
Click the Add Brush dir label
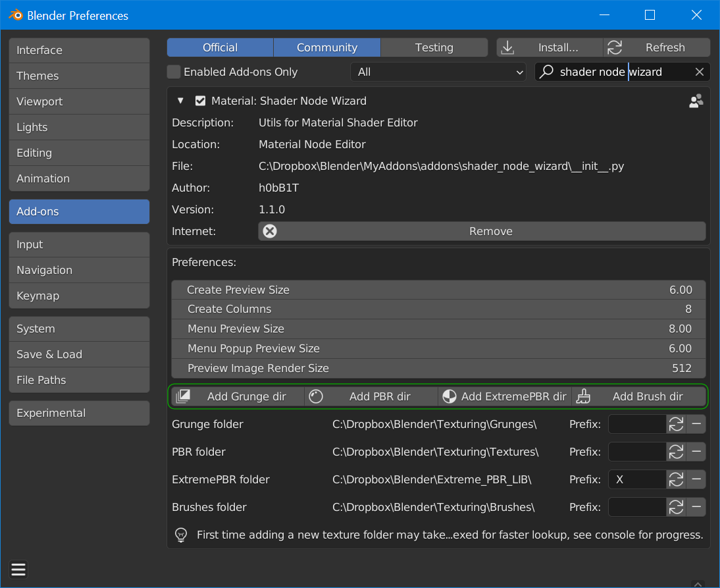tap(648, 396)
